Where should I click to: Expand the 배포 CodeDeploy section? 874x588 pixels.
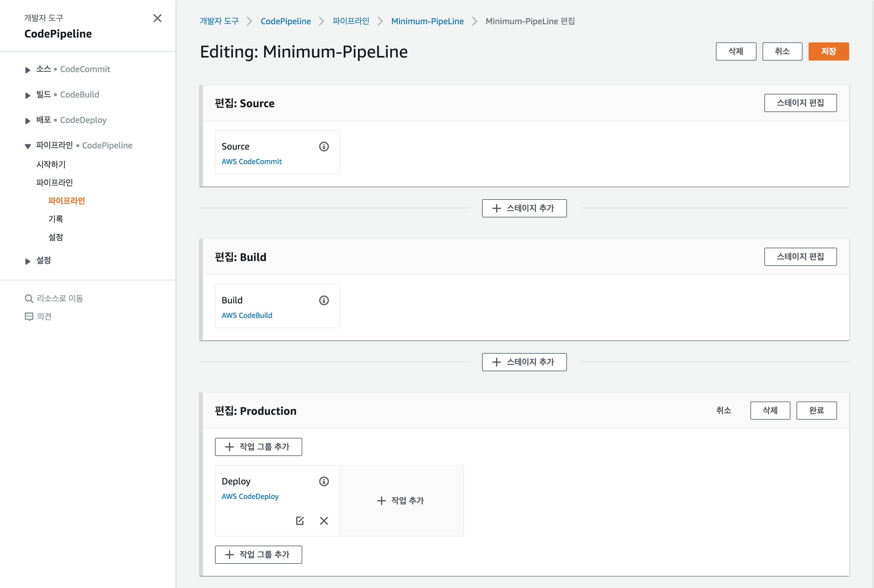coord(28,121)
